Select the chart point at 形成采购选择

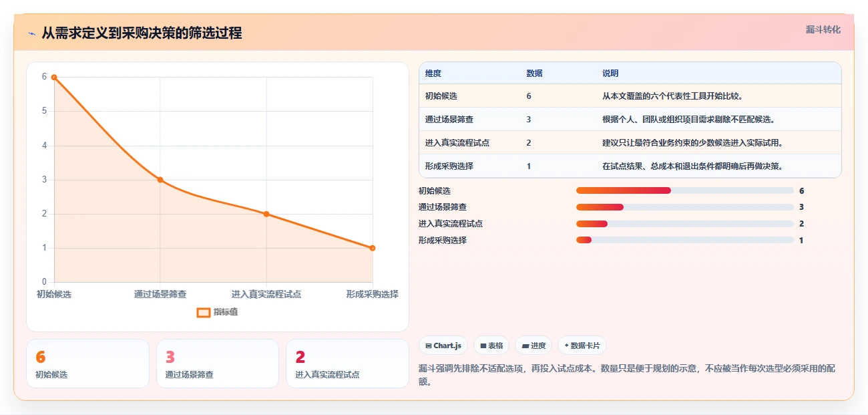click(x=373, y=248)
